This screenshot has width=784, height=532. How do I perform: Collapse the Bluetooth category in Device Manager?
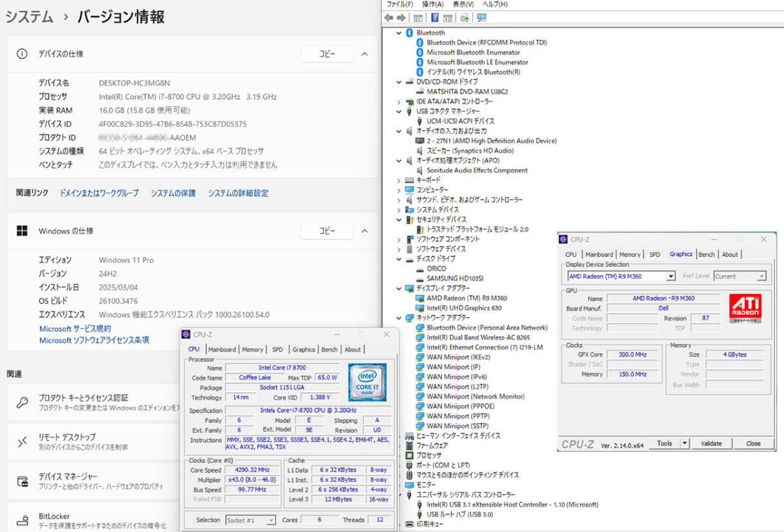[399, 33]
